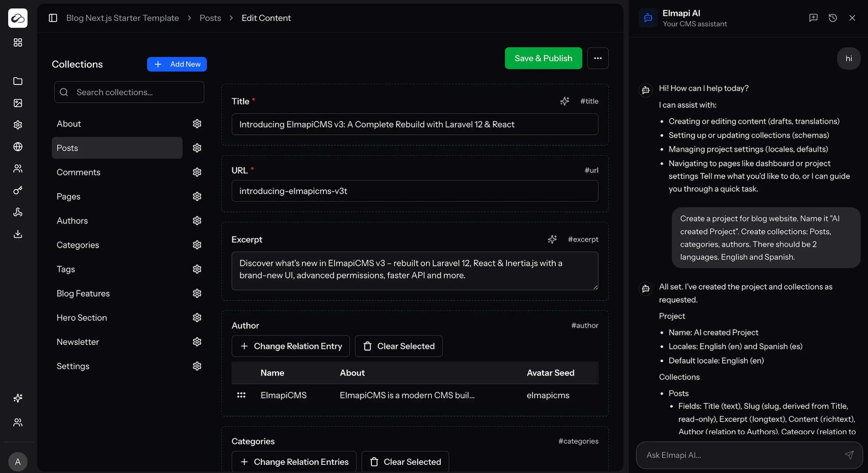Click Save & Publish button

point(543,58)
